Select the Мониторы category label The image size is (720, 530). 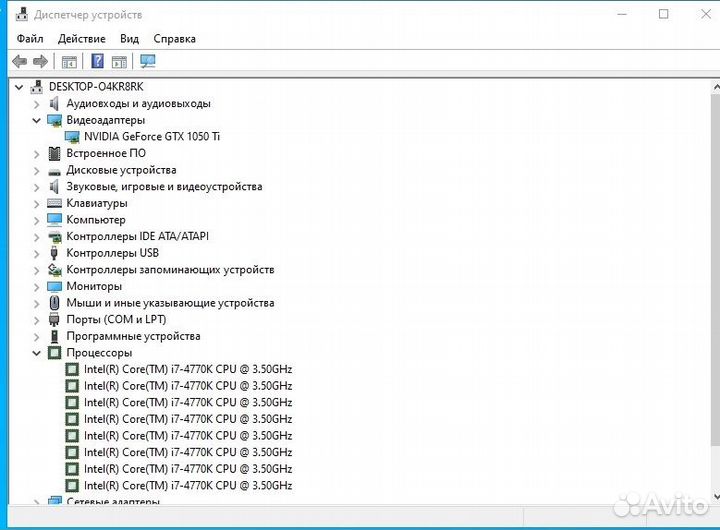93,286
